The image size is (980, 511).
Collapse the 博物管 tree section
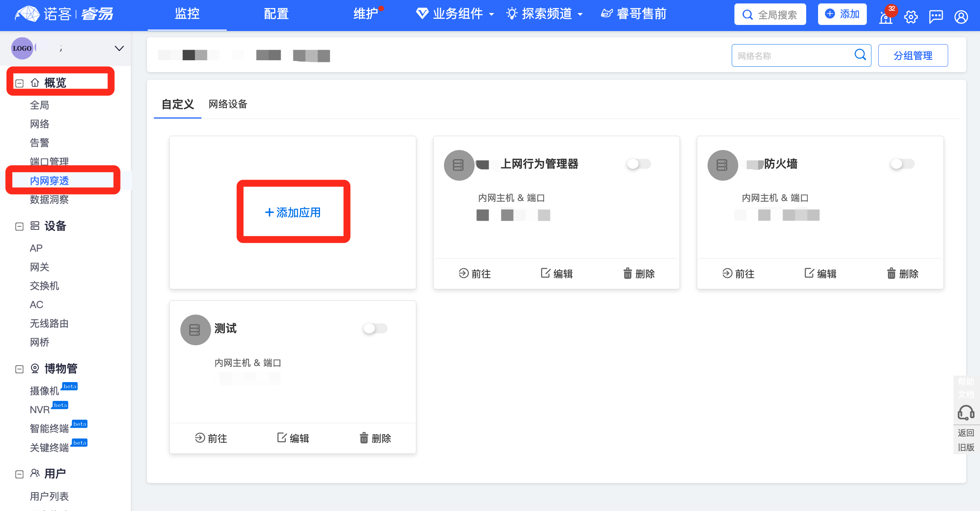coord(20,369)
